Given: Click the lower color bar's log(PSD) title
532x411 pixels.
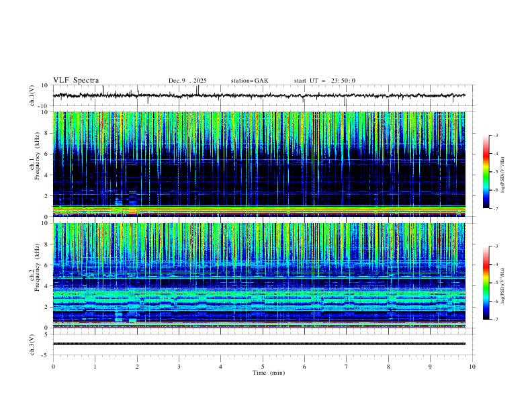Looking at the screenshot, I should (503, 285).
